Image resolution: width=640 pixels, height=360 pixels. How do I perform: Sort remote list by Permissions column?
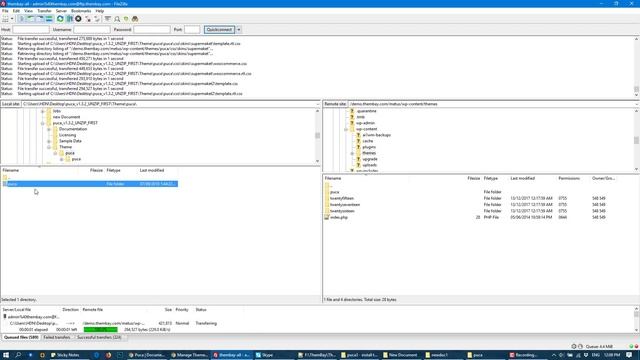point(569,178)
